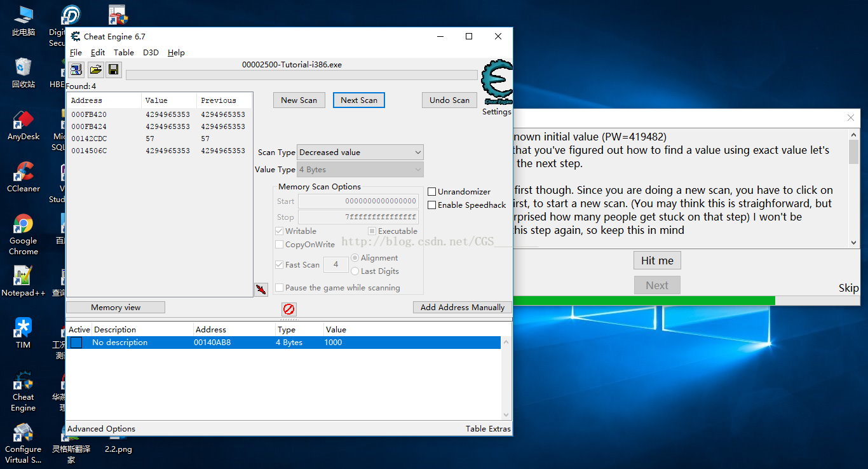Toggle the Active box for address 00140AB8
This screenshot has width=868, height=469.
point(76,343)
